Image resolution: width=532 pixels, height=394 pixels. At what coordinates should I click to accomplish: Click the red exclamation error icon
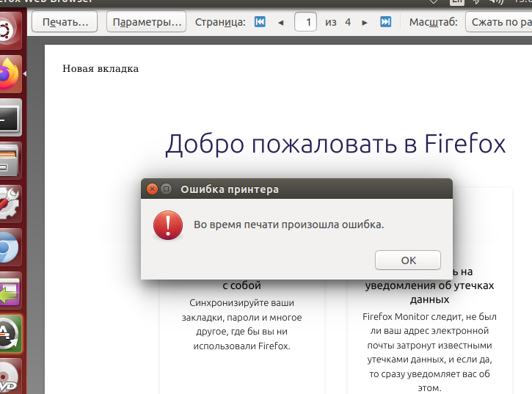(x=168, y=225)
